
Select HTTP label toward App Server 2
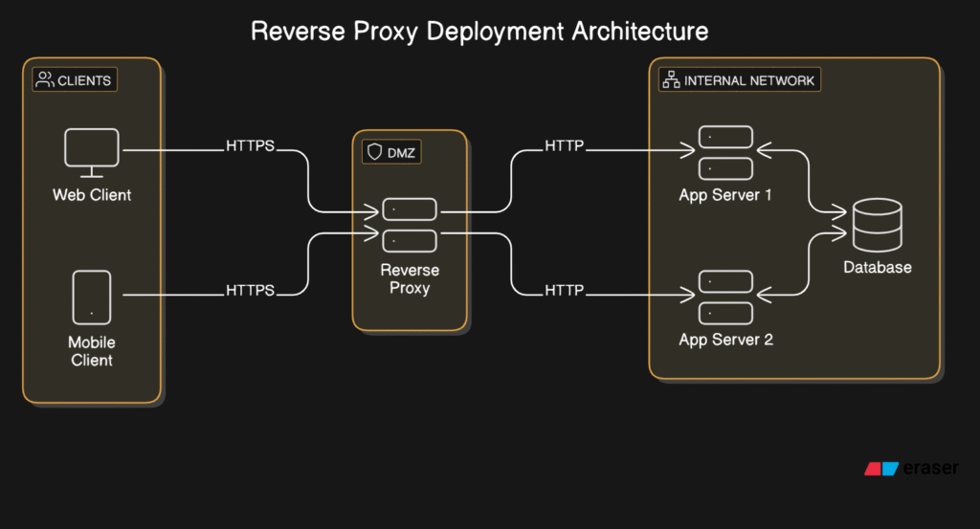pos(565,291)
